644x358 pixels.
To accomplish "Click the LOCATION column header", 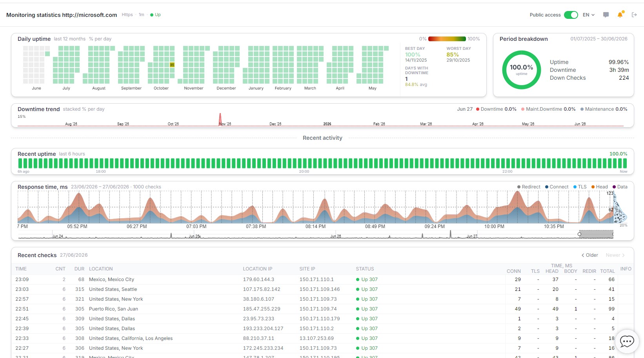I will click(101, 269).
